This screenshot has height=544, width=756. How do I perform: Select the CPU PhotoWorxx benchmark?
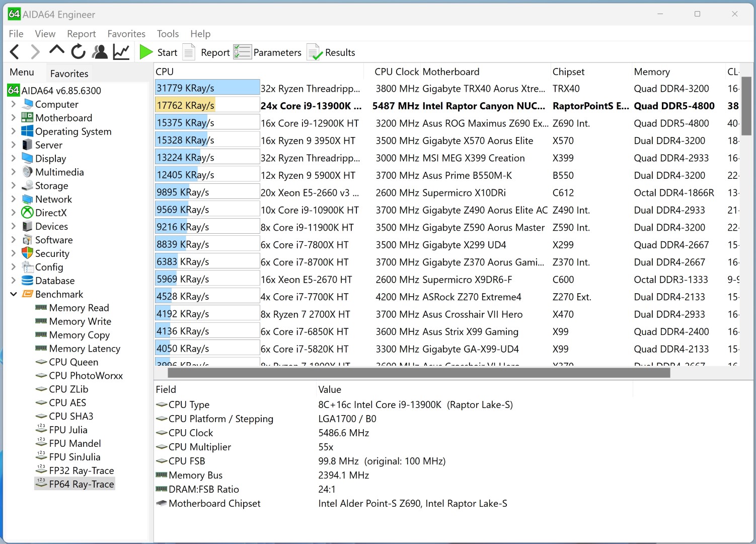86,376
